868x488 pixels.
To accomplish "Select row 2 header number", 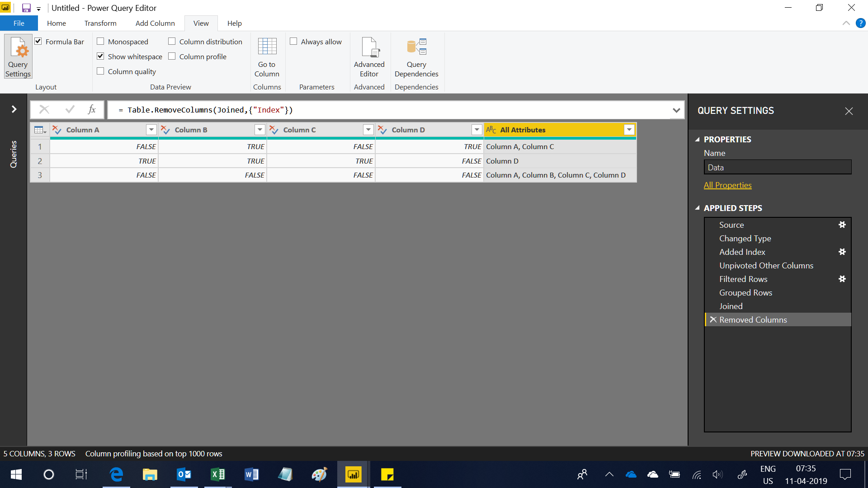I will point(40,161).
